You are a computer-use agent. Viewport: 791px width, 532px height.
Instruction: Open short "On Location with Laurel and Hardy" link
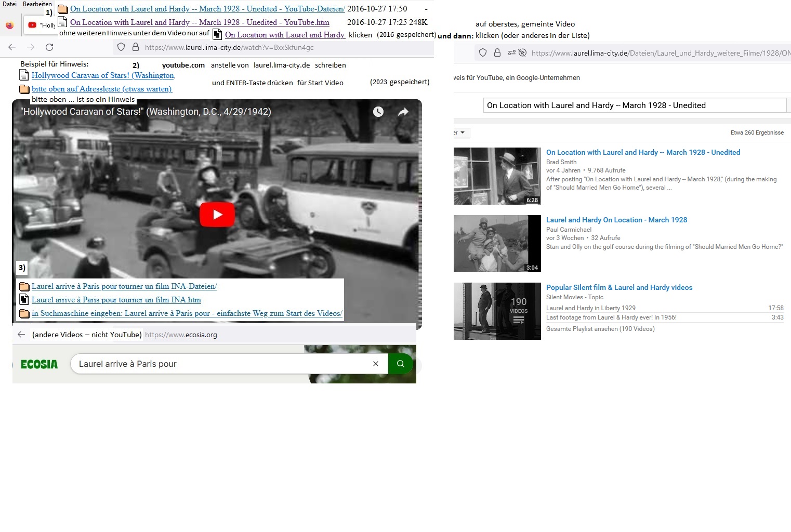285,35
